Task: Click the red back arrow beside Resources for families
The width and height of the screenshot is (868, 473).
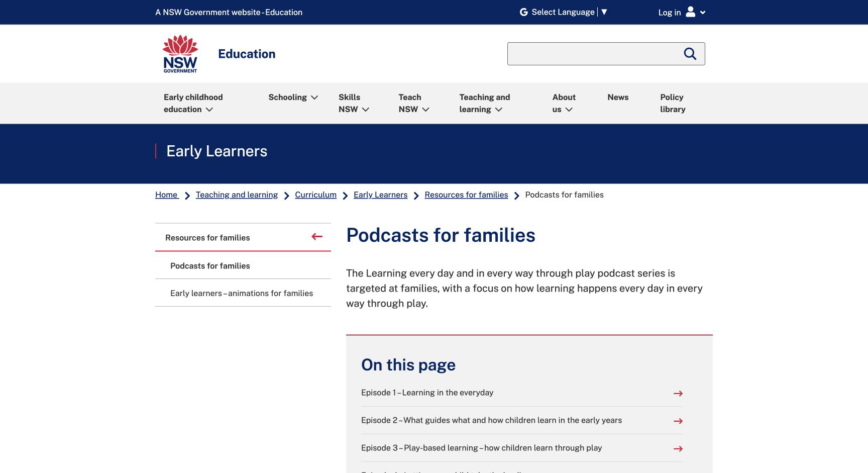Action: coord(316,237)
